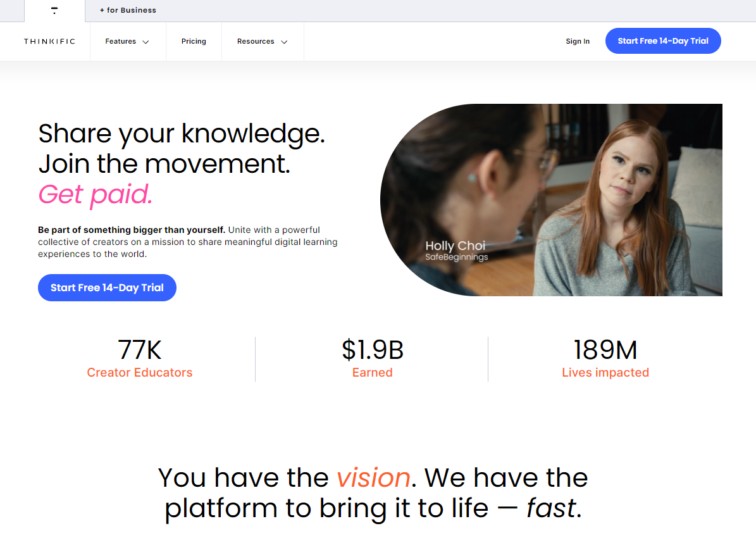756x545 pixels.
Task: Click hero Start Free 14-Day Trial button
Action: pyautogui.click(x=107, y=287)
